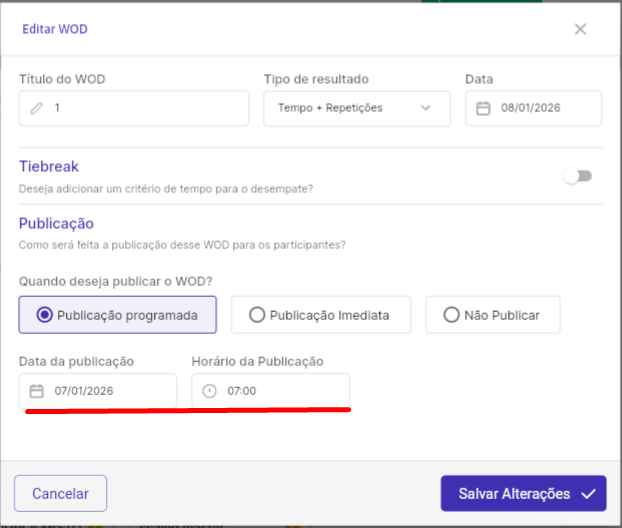The width and height of the screenshot is (622, 528).
Task: Select the Publicação Imediata radio option
Action: 321,315
